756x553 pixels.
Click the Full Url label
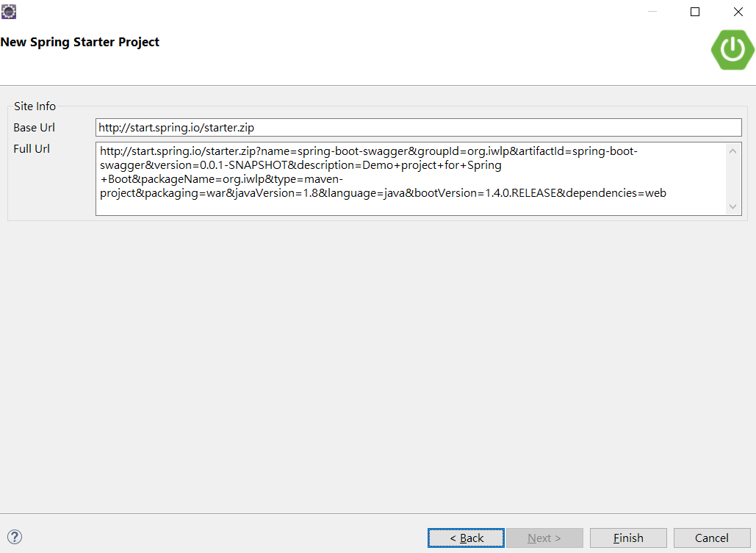[x=32, y=148]
